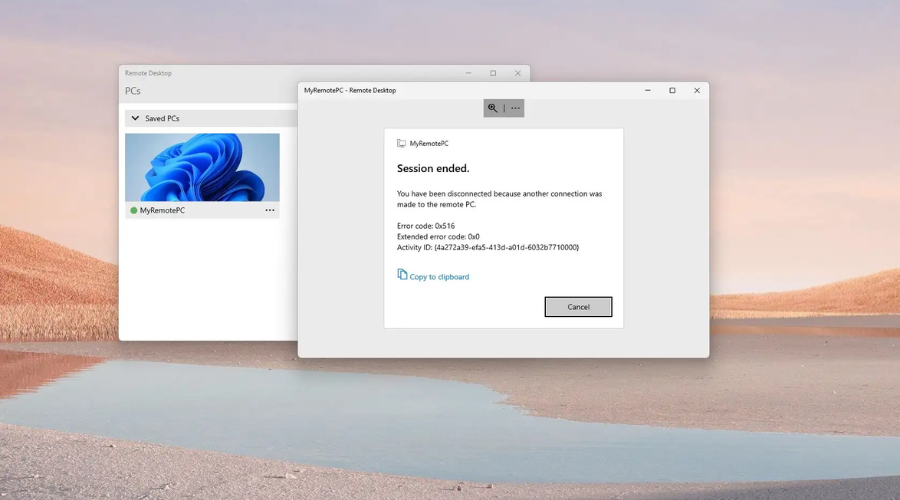
Task: Minimize the background Remote Desktop window
Action: (468, 73)
